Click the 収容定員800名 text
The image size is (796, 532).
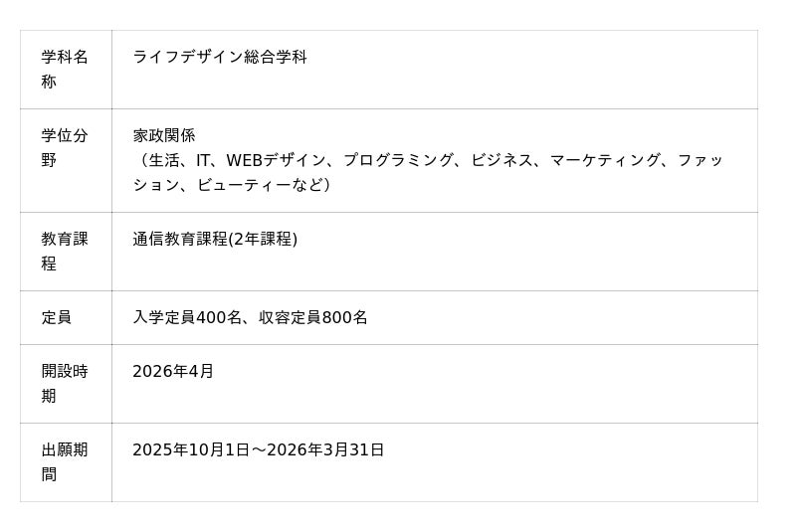click(313, 317)
